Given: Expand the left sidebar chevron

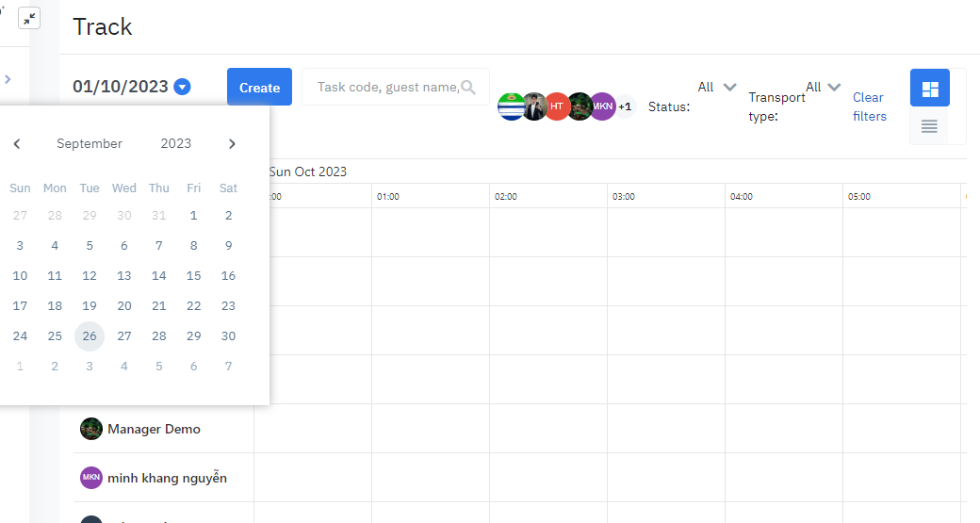Looking at the screenshot, I should click(x=8, y=79).
